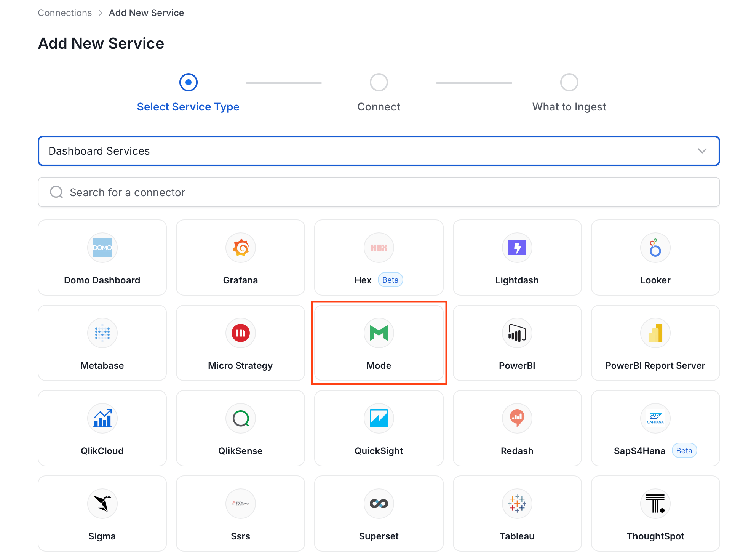Select the QlikSense Q logo
Screen dimensions: 751x560
point(240,418)
